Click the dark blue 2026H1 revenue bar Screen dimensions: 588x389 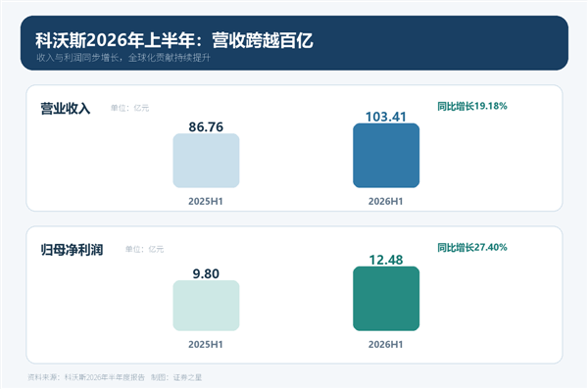386,155
